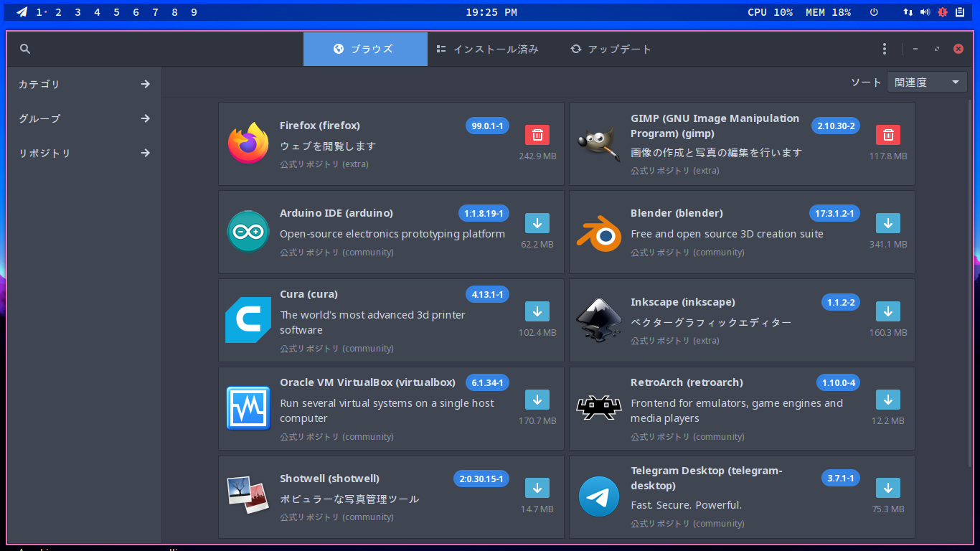The image size is (980, 551).
Task: Expand the リポジトリ sidebar section
Action: 85,153
